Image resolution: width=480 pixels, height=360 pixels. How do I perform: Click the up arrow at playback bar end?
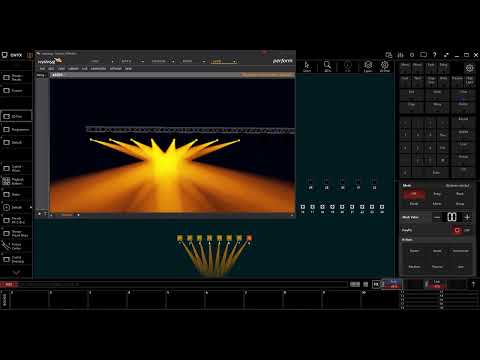point(473,284)
